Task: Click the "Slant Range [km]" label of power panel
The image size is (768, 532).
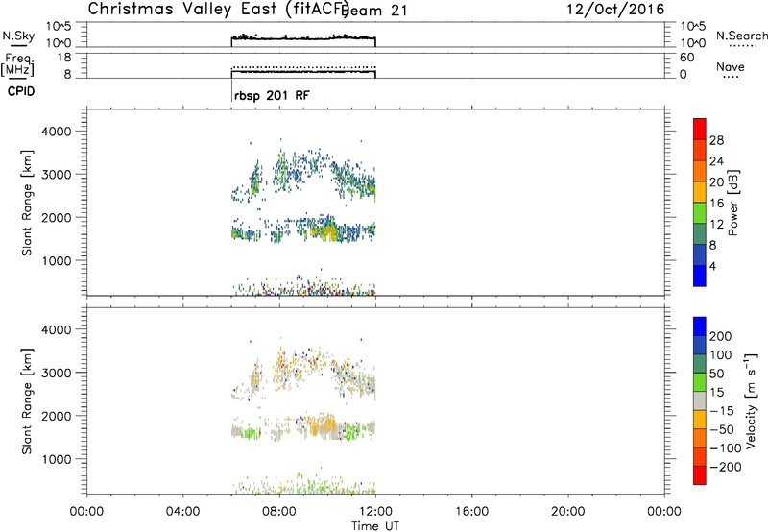Action: tap(27, 203)
